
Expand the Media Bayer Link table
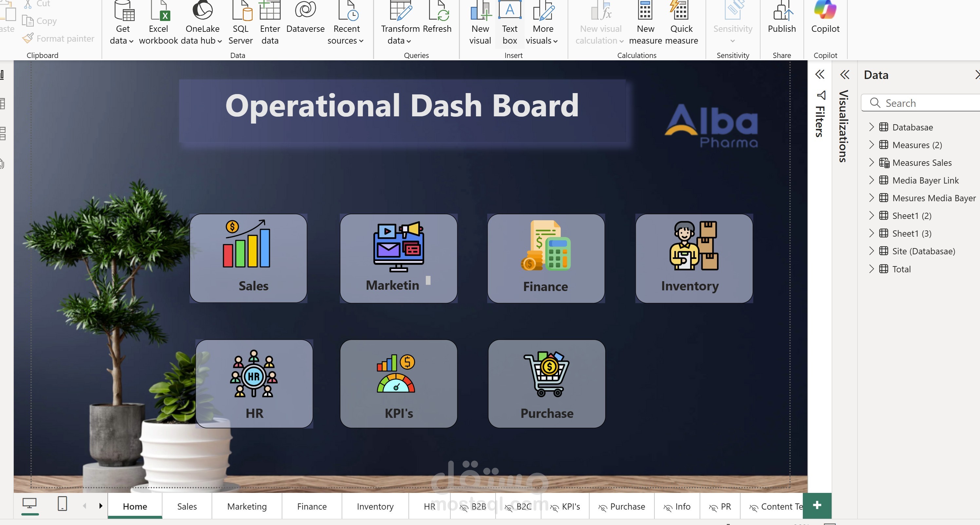click(x=872, y=180)
